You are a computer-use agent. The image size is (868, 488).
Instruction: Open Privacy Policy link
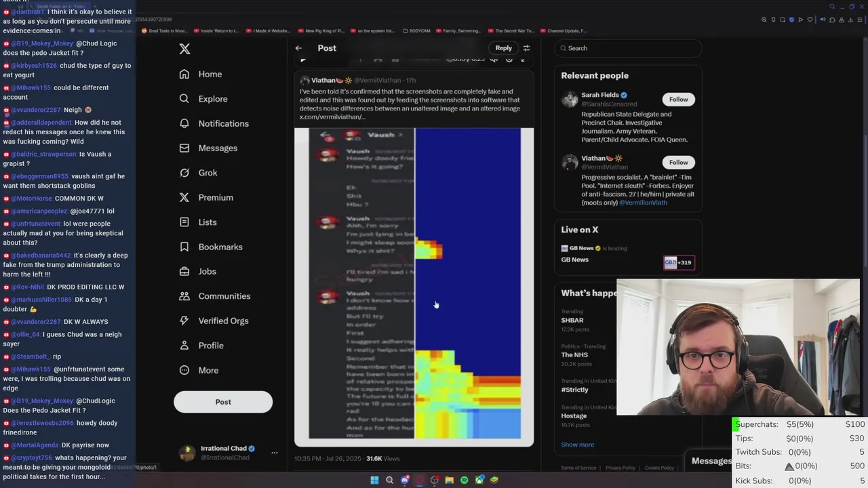620,468
